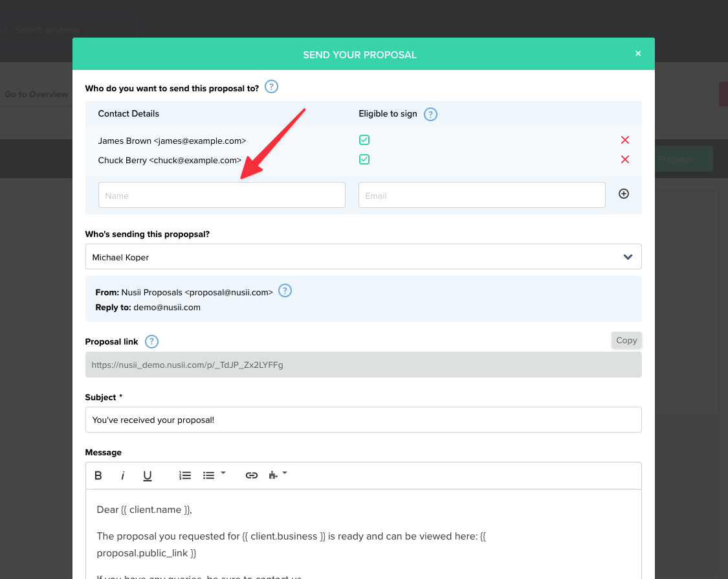Insert a bulleted list

[208, 475]
